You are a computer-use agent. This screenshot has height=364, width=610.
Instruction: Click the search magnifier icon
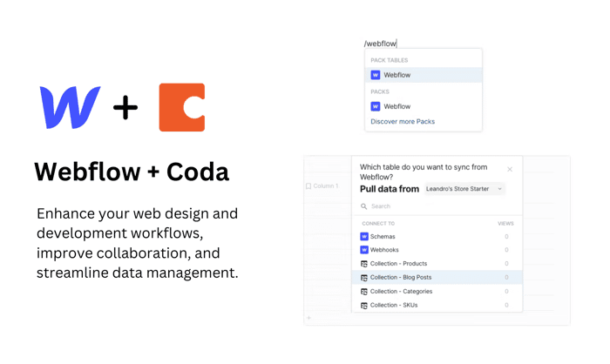pyautogui.click(x=363, y=206)
